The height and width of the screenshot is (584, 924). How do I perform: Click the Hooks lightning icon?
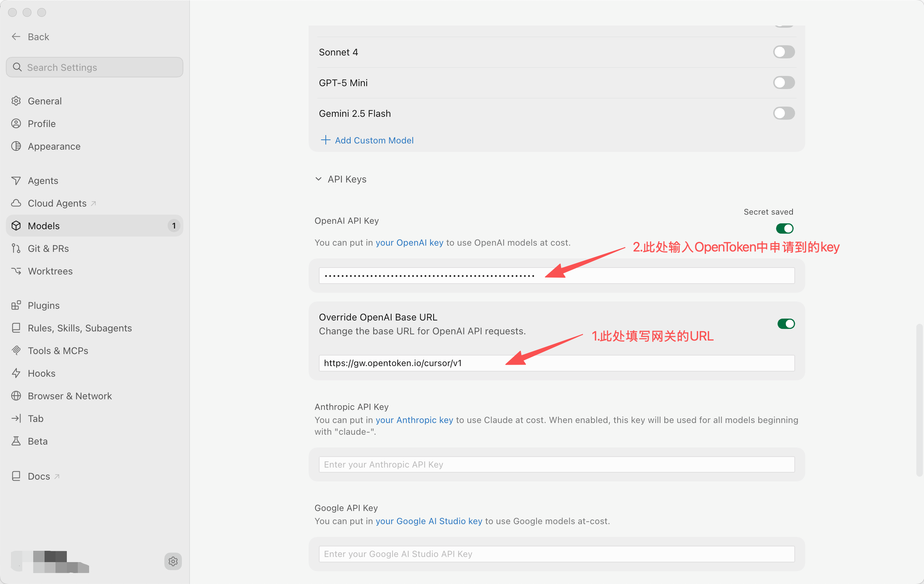(x=16, y=373)
